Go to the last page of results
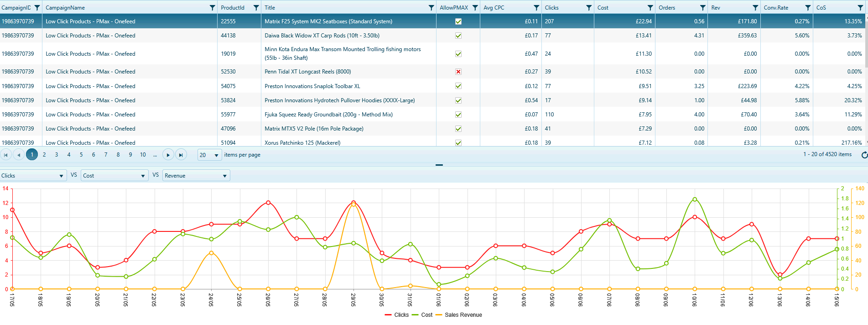Screen dimensions: 868x325 point(181,155)
